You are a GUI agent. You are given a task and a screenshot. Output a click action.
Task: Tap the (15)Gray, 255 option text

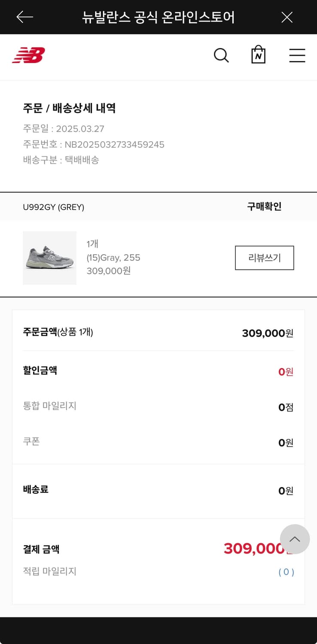click(113, 258)
